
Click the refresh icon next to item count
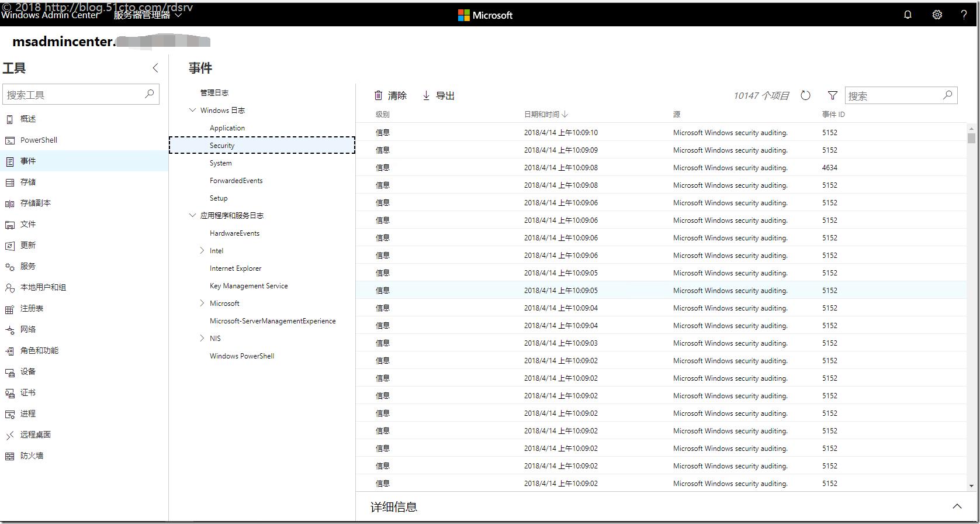805,95
